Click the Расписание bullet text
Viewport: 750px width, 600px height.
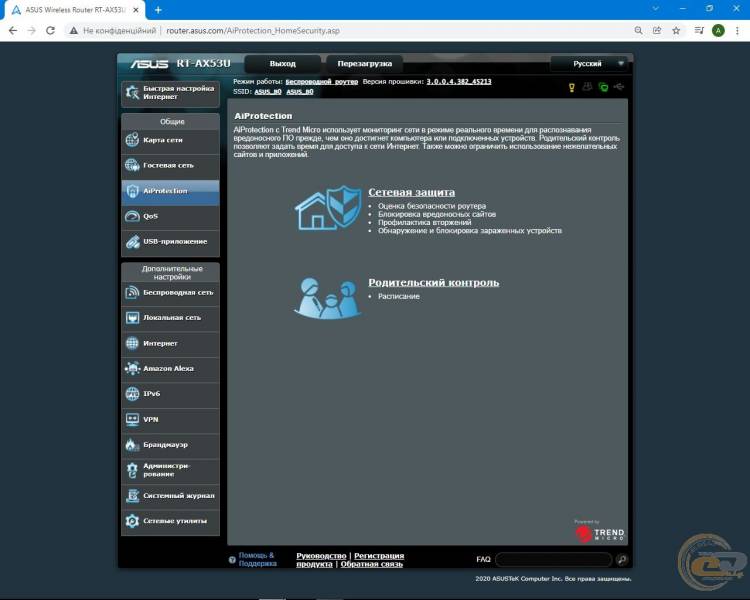pos(398,297)
